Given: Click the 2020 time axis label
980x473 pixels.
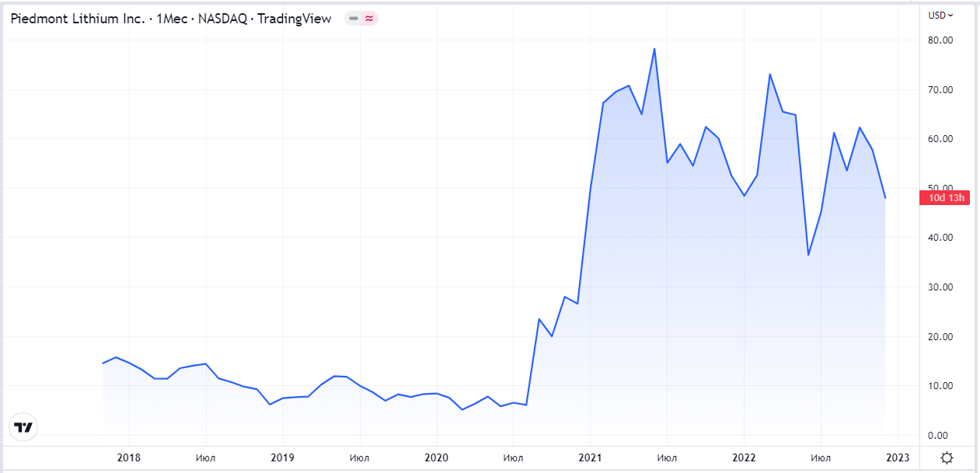Looking at the screenshot, I should 436,457.
